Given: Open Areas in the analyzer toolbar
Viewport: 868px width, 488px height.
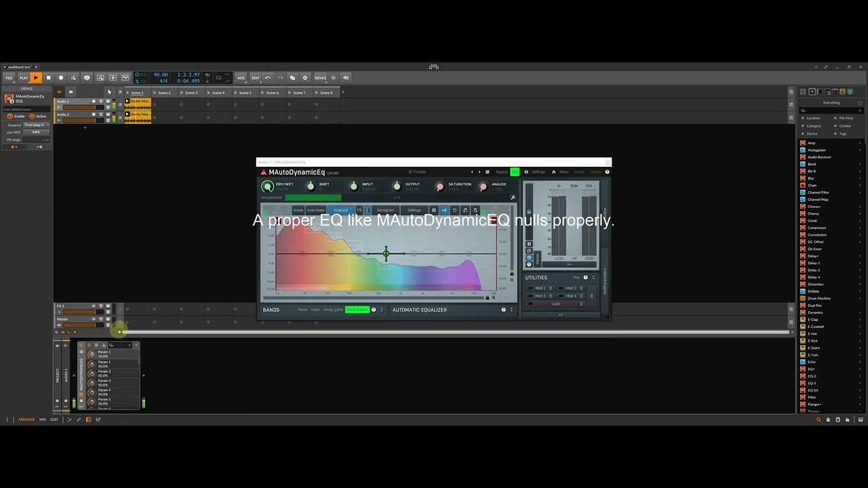Looking at the screenshot, I should point(298,210).
